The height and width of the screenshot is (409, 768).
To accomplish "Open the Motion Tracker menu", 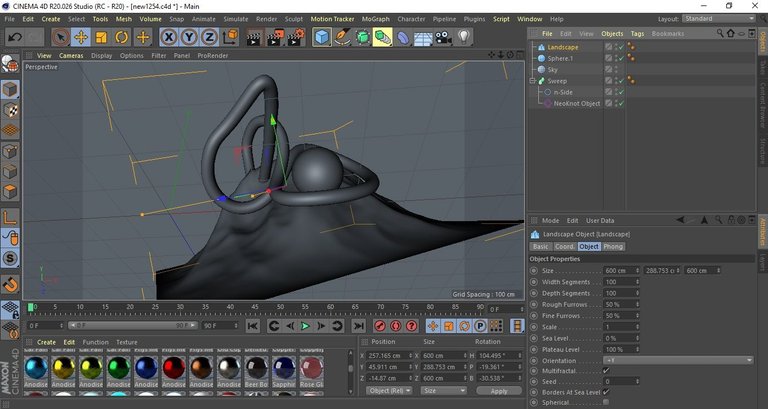I will tap(332, 19).
